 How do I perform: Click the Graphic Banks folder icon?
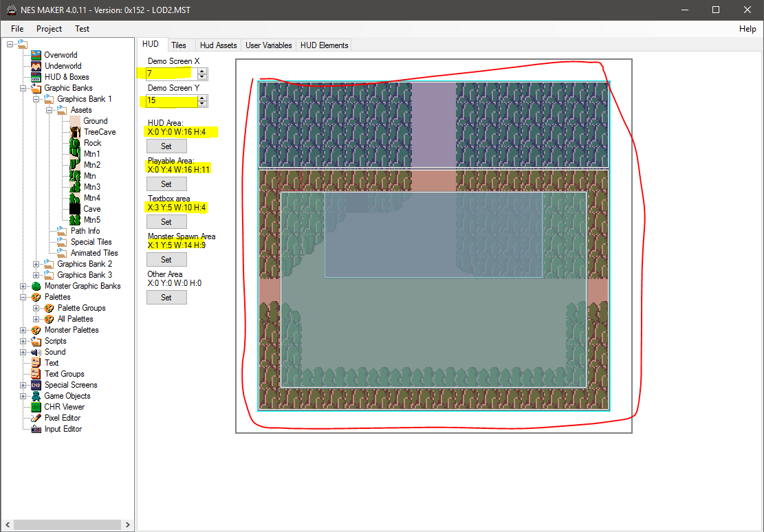tap(36, 88)
